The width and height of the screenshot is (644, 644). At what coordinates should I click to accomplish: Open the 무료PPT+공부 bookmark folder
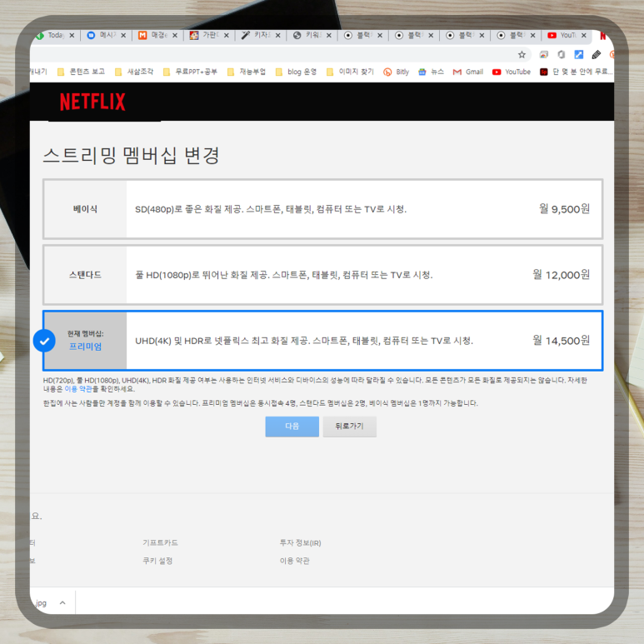(x=190, y=72)
